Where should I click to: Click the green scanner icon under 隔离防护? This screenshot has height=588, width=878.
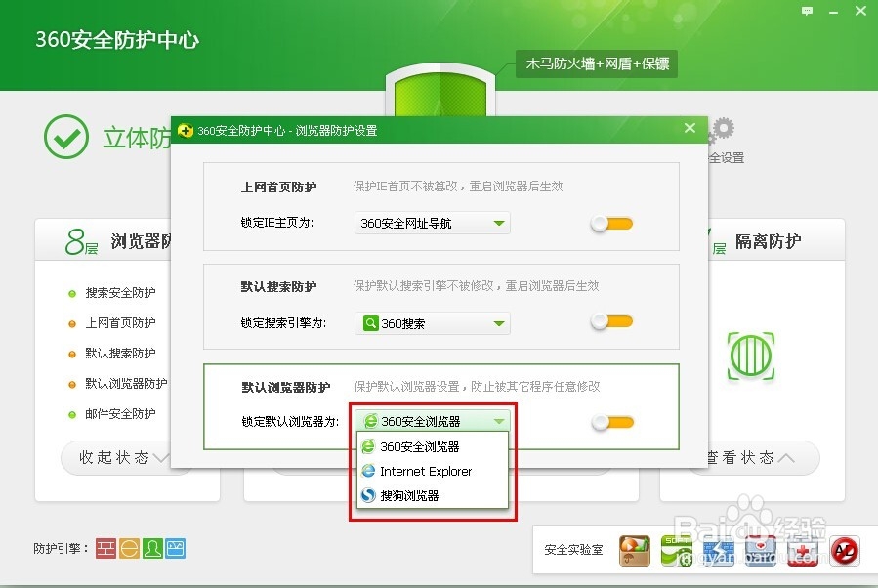751,357
